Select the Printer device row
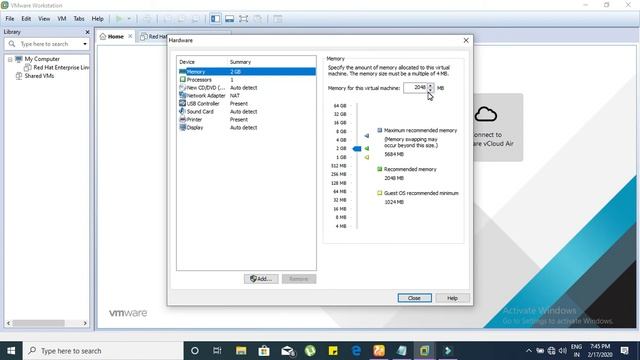The image size is (640, 360). [x=247, y=120]
